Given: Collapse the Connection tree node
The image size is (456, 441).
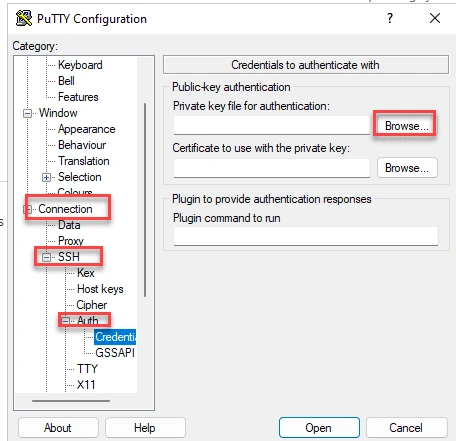Looking at the screenshot, I should (x=27, y=209).
